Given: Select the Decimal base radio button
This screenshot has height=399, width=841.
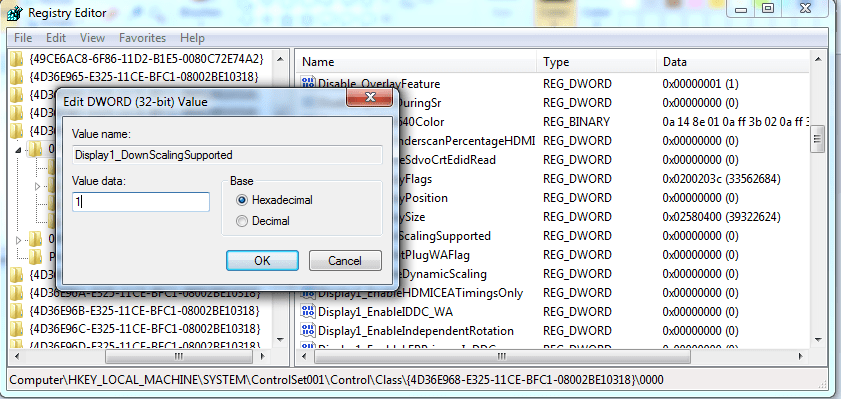Looking at the screenshot, I should click(242, 220).
